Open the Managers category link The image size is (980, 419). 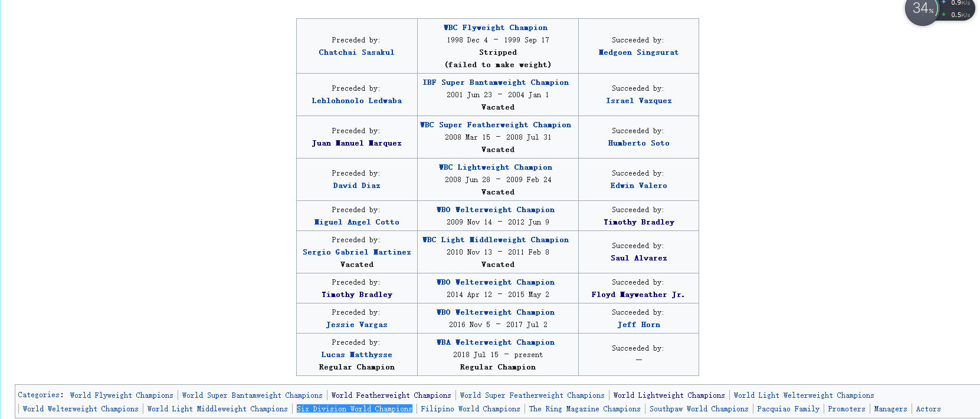[x=890, y=409]
